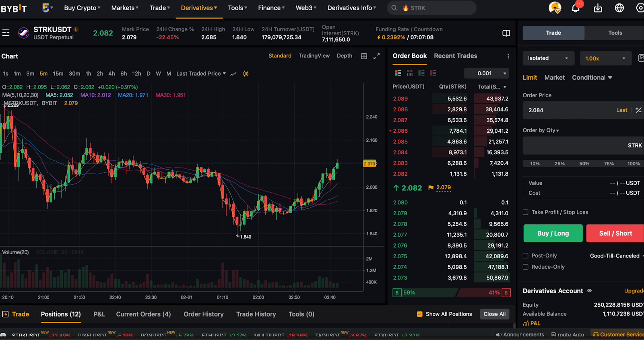Switch to the TradingView chart
This screenshot has width=644, height=340.
(314, 56)
